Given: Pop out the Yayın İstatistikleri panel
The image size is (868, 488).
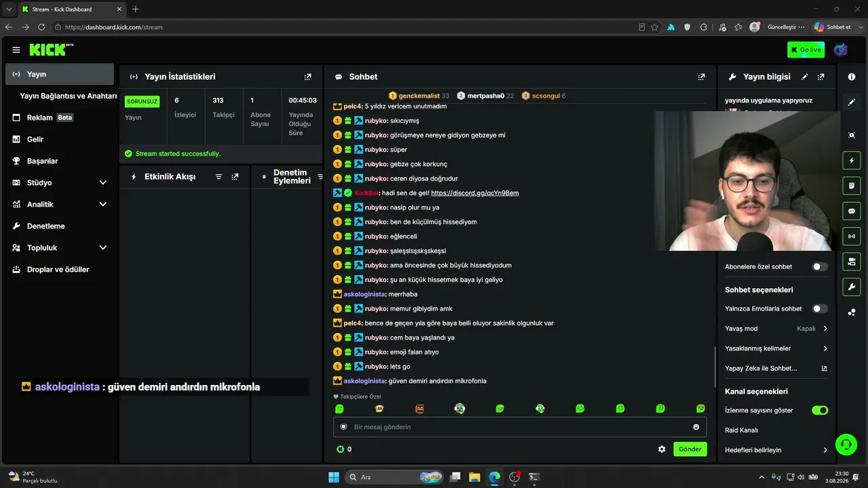Looking at the screenshot, I should tap(308, 77).
